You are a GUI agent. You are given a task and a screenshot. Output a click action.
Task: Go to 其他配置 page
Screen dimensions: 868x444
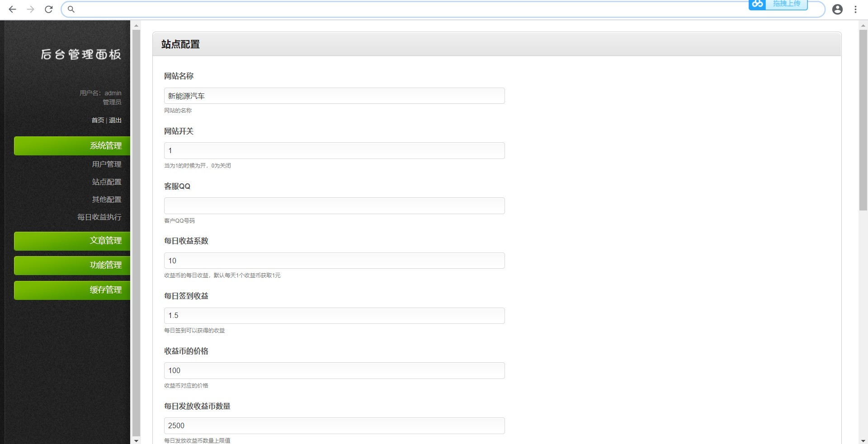[107, 199]
